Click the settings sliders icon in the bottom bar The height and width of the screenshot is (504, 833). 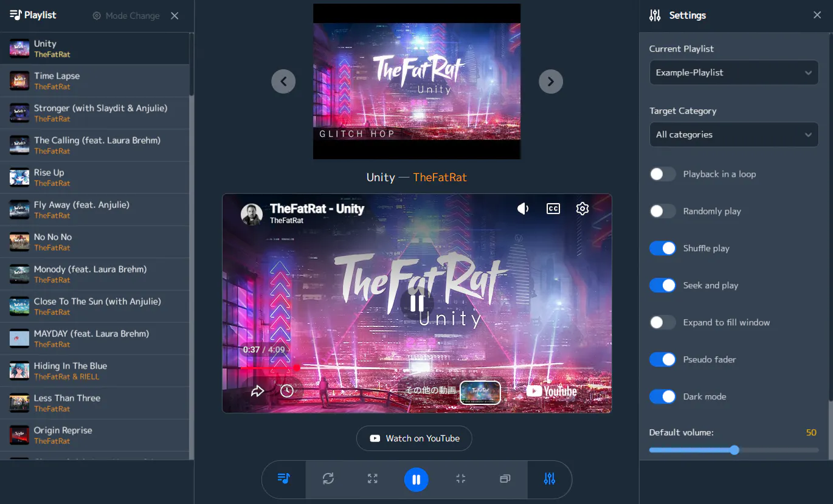(x=550, y=478)
